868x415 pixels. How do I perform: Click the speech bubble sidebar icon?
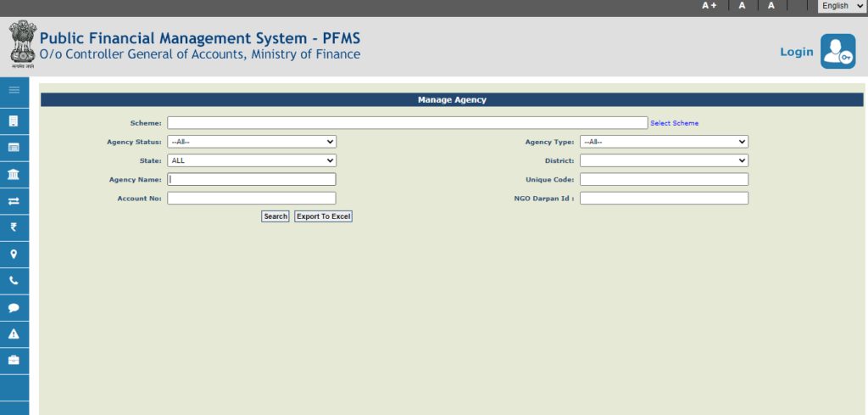(x=14, y=308)
